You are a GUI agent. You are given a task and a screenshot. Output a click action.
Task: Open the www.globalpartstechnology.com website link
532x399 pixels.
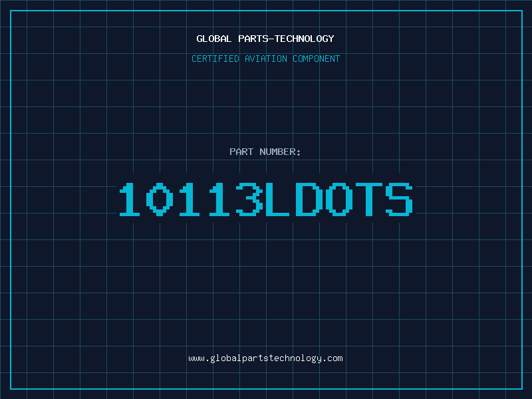265,358
